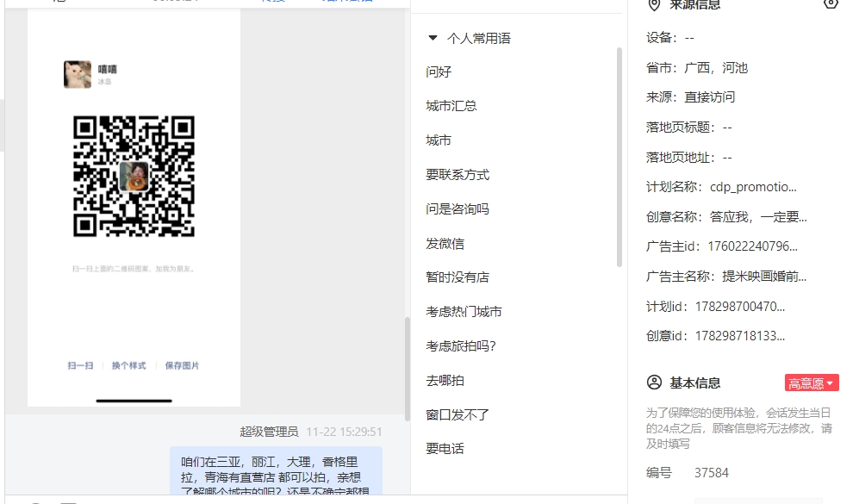This screenshot has height=504, width=853.
Task: Click 换个样式 under the QR code
Action: [129, 365]
